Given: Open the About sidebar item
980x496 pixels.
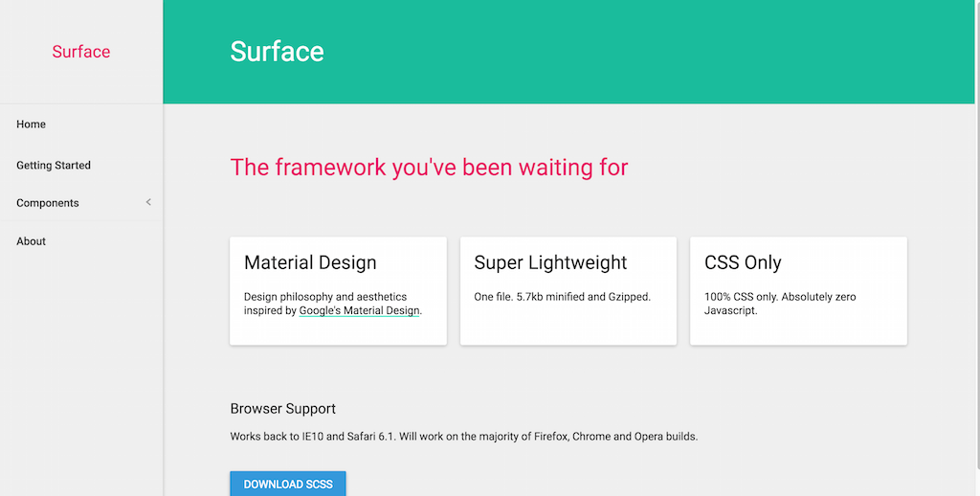Looking at the screenshot, I should click(32, 241).
